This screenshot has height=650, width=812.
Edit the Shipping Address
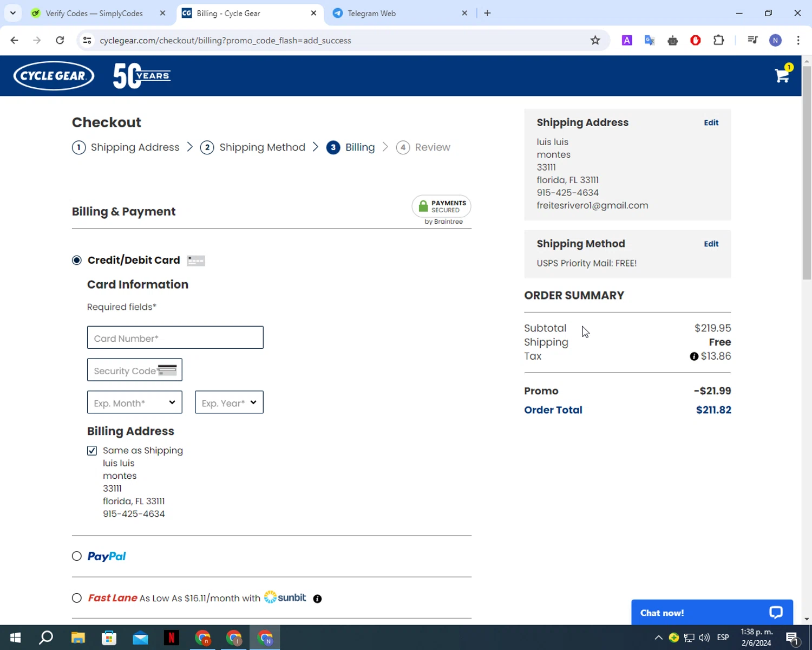pyautogui.click(x=711, y=123)
